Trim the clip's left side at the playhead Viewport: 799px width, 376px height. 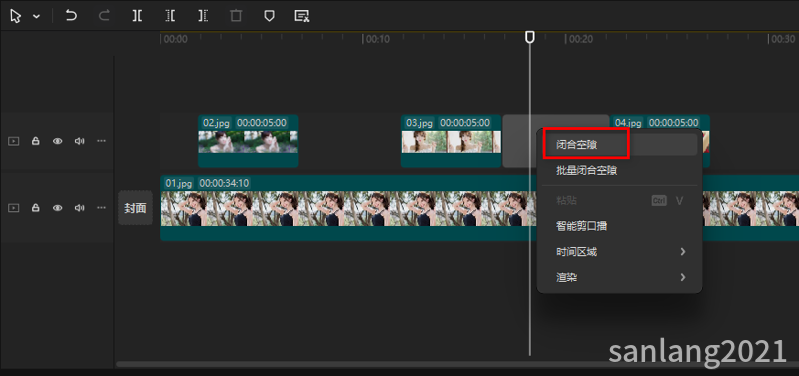click(x=170, y=16)
